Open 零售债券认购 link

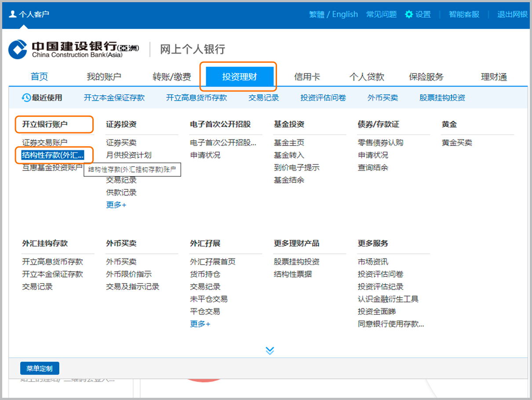tap(381, 143)
